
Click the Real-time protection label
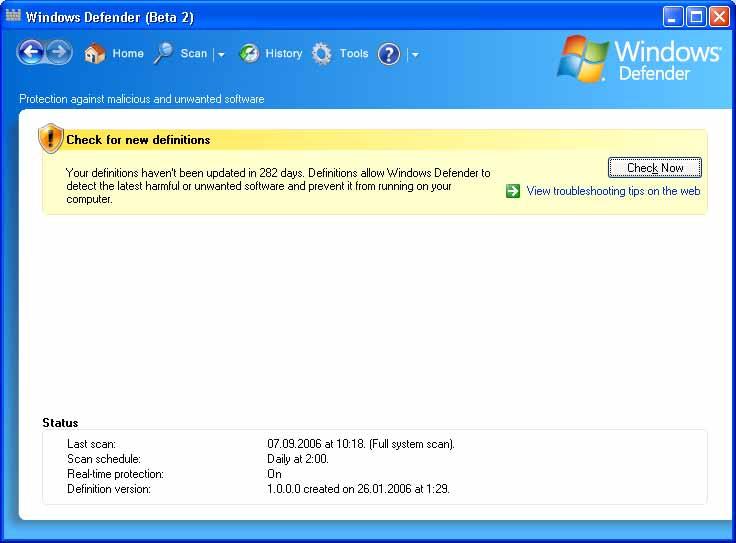(x=115, y=474)
